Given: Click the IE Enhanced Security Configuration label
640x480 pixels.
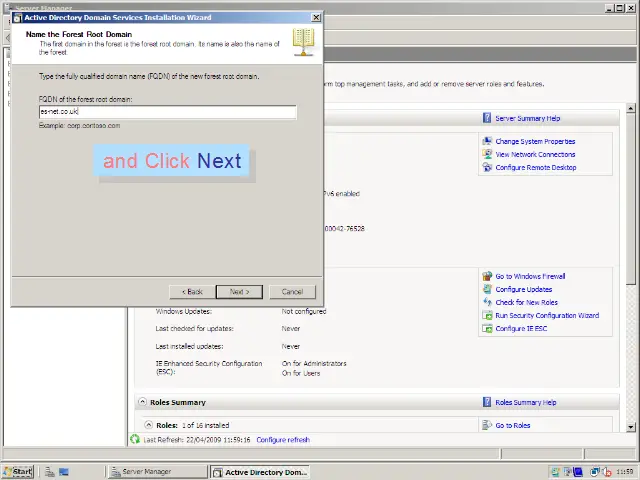Looking at the screenshot, I should click(209, 367).
